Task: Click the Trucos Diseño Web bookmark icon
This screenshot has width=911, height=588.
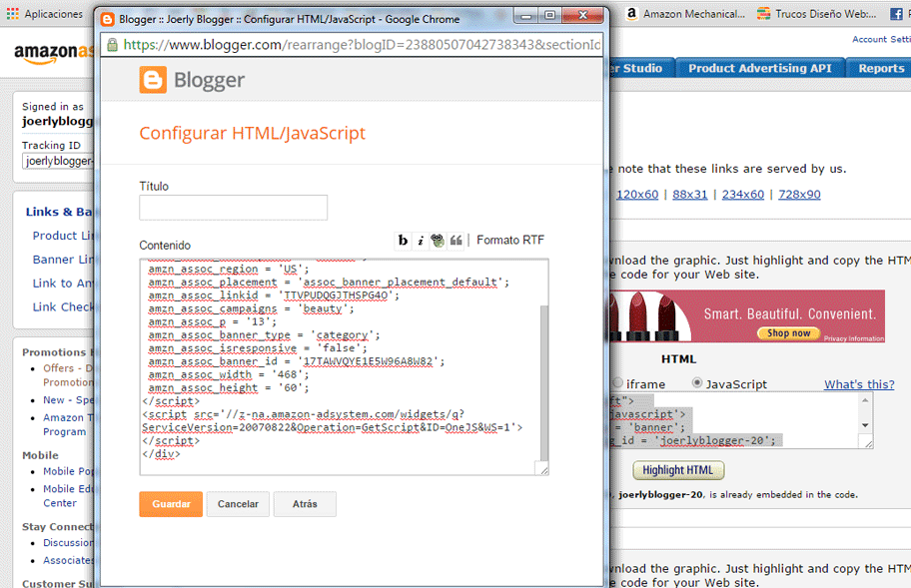Action: click(764, 13)
